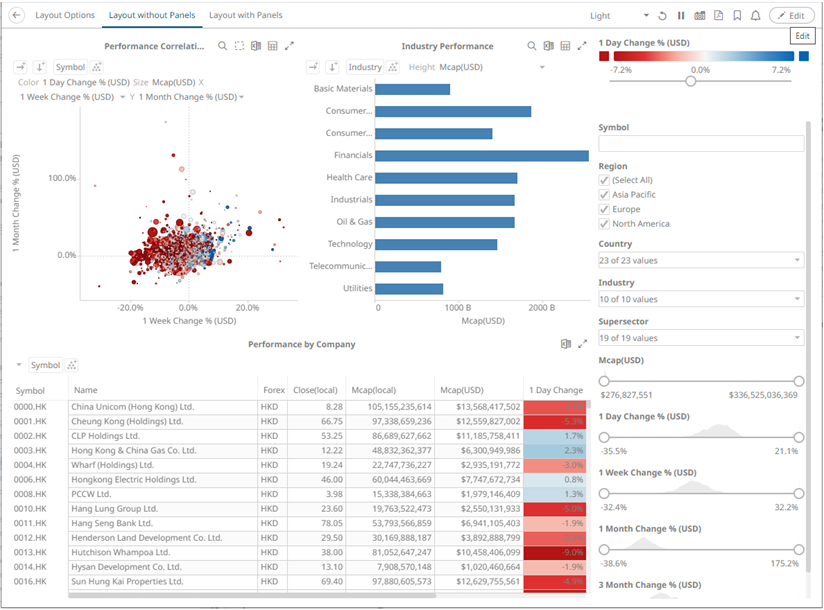Expand the Country filter dropdown

click(x=700, y=260)
